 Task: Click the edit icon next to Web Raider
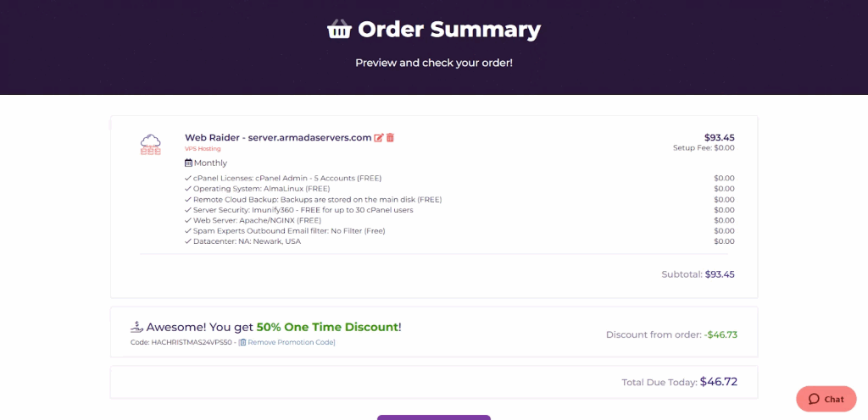379,138
